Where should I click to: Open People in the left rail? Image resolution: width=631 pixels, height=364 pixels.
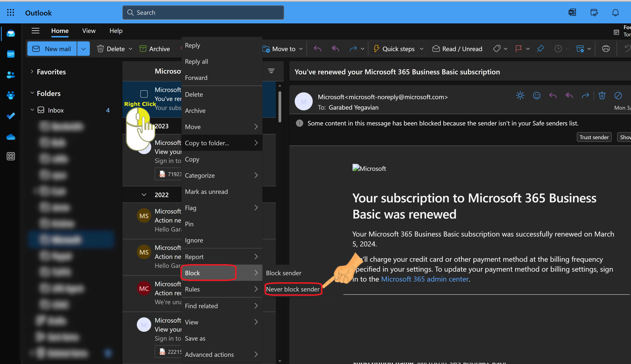coord(10,75)
